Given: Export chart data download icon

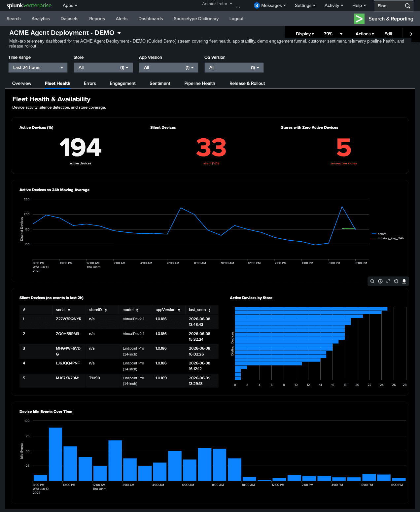Looking at the screenshot, I should pos(404,281).
